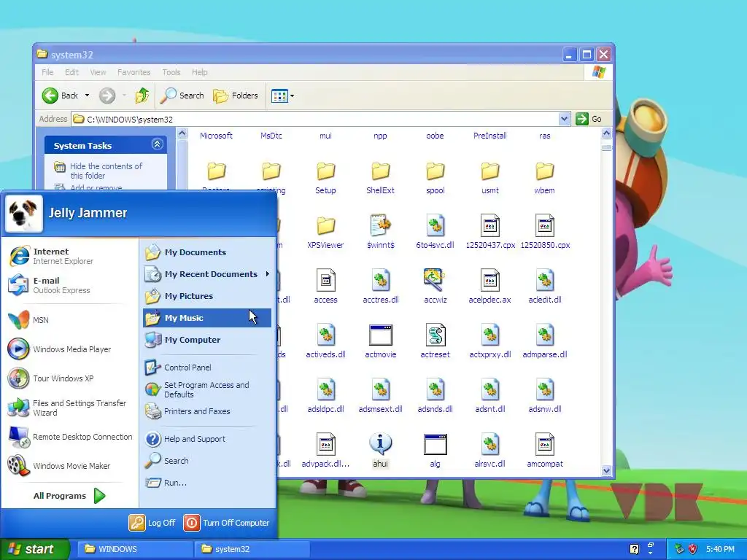This screenshot has width=747, height=560.
Task: Click Turn Off Computer button
Action: pos(227,523)
